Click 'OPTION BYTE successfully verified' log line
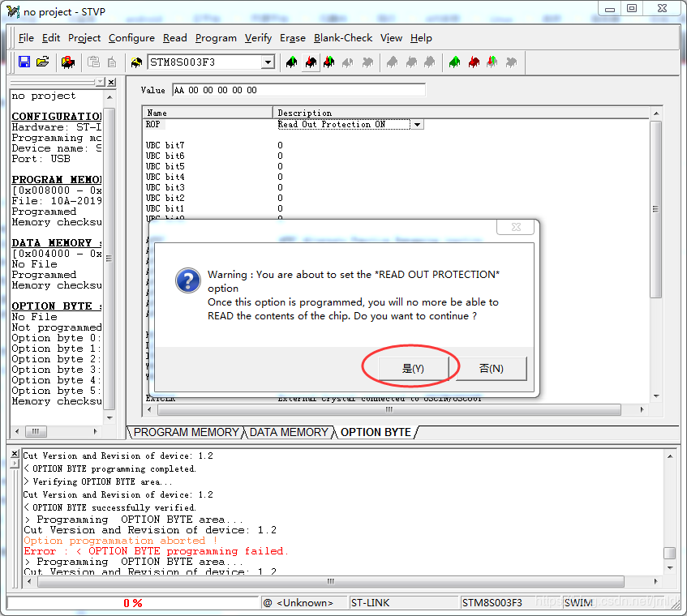The width and height of the screenshot is (687, 616). point(109,507)
